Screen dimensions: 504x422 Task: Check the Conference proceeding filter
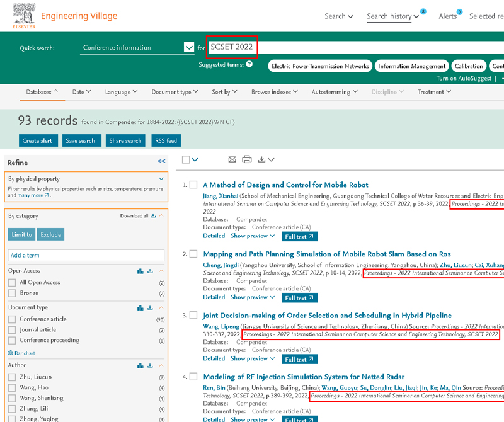(x=12, y=340)
